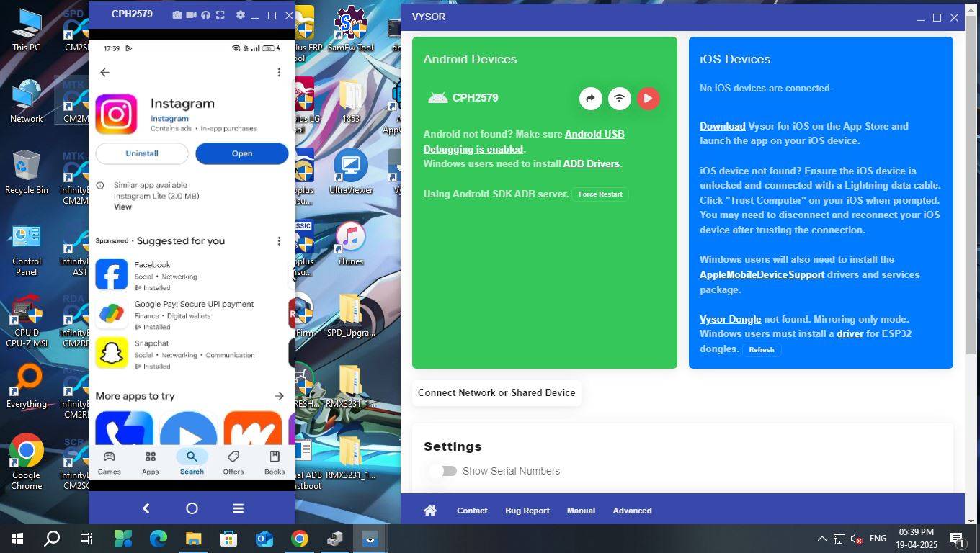Open Bug Report in the Vysor footer

(527, 511)
